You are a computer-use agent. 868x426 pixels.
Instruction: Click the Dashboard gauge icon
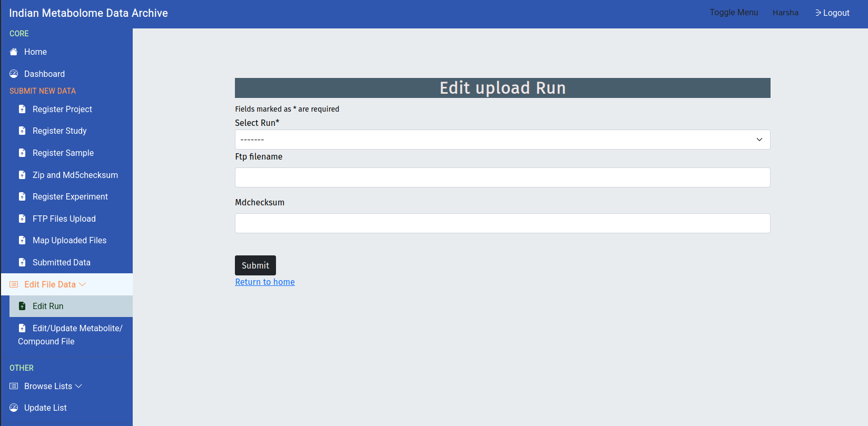(x=14, y=74)
